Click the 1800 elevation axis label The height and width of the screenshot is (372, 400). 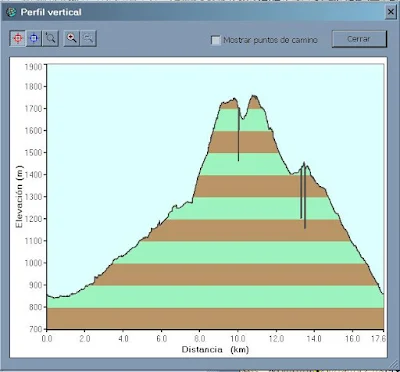click(x=34, y=87)
